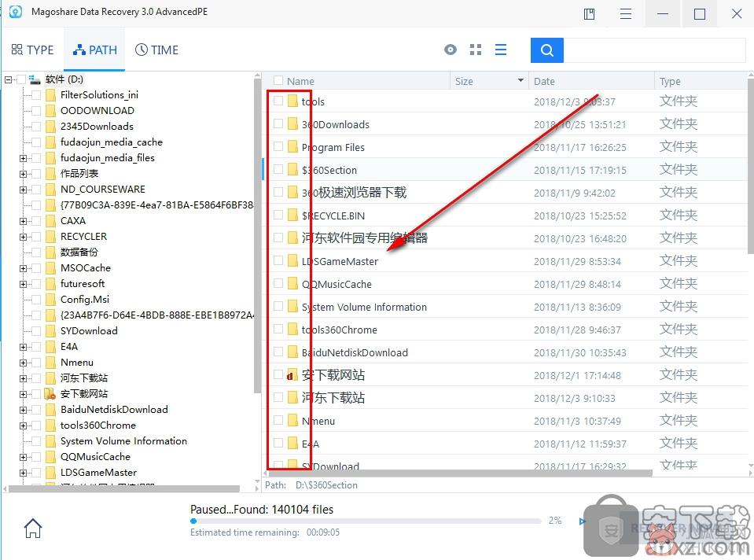Select OODOWNLOAD folder in tree
Viewport: 754px width, 560px height.
pos(97,111)
